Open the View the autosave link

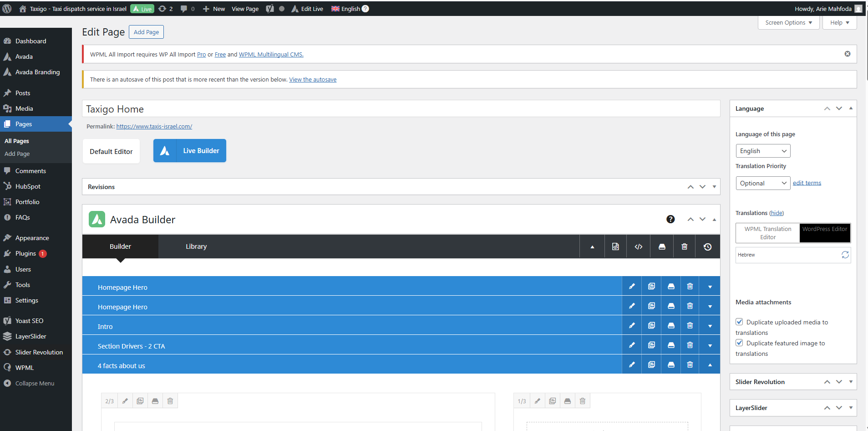pyautogui.click(x=313, y=80)
